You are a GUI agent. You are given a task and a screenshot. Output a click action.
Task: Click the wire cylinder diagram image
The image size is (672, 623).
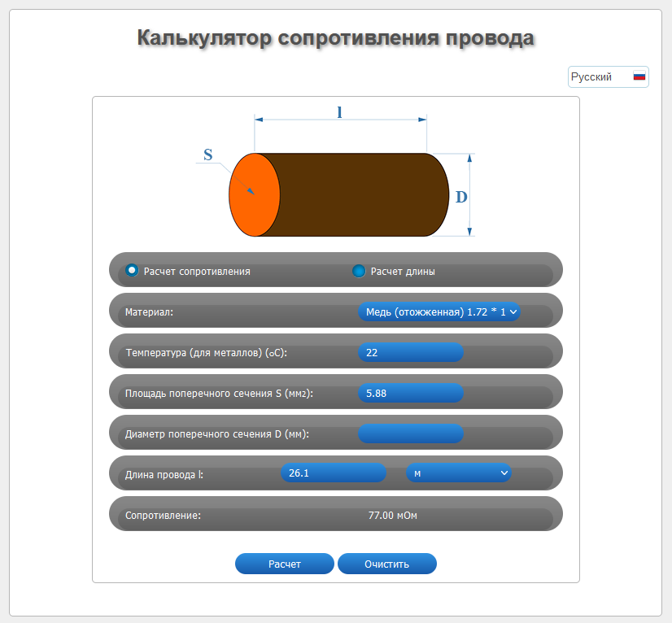point(336,172)
